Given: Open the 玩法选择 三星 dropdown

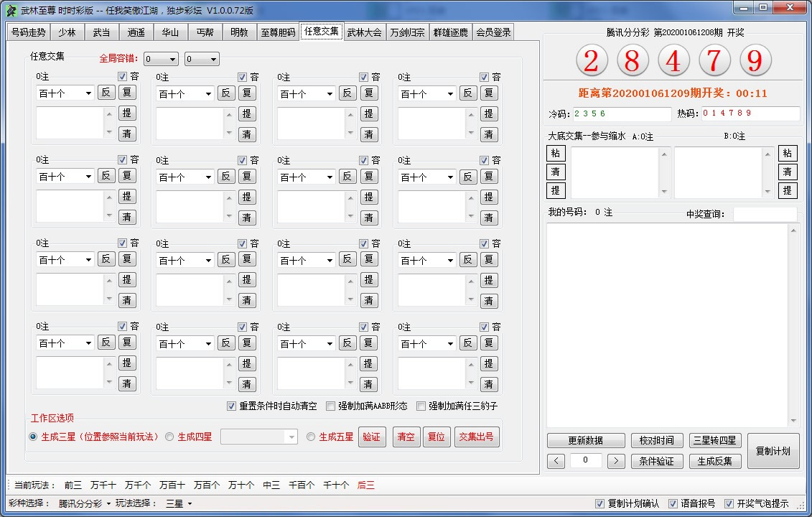Looking at the screenshot, I should click(179, 503).
